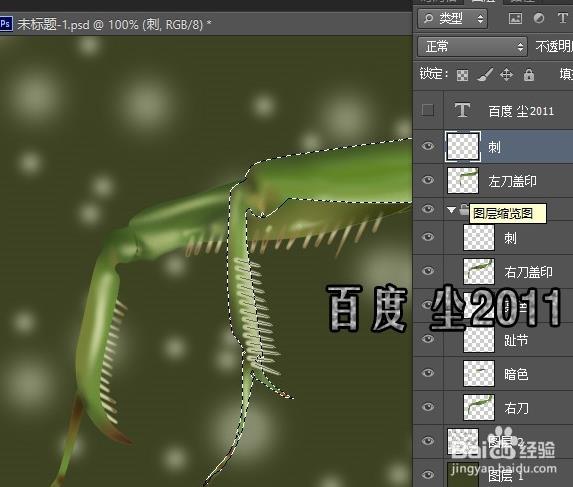
Task: Click the 锁定: label in layers panel
Action: click(434, 74)
